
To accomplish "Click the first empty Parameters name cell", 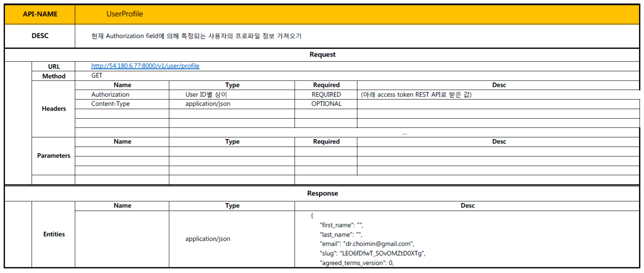I will click(x=122, y=152).
